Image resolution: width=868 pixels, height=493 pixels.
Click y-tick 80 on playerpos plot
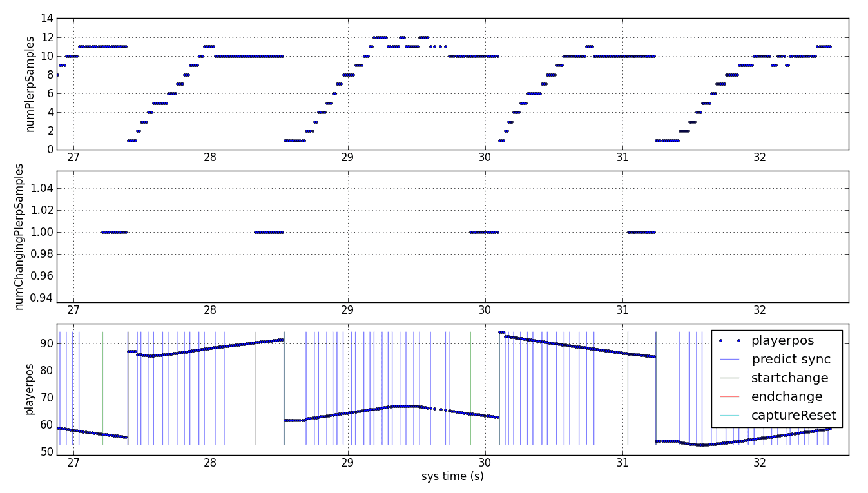46,371
